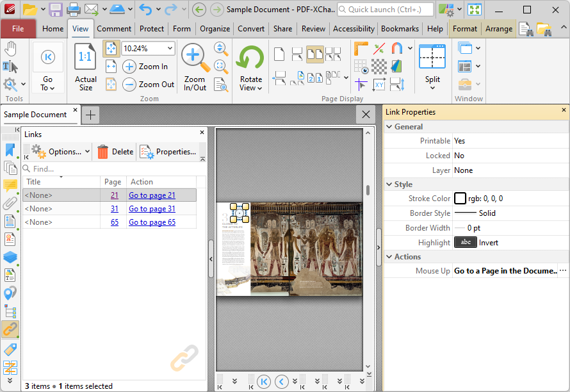Click the Undo arrow
The image size is (570, 392).
[x=145, y=10]
